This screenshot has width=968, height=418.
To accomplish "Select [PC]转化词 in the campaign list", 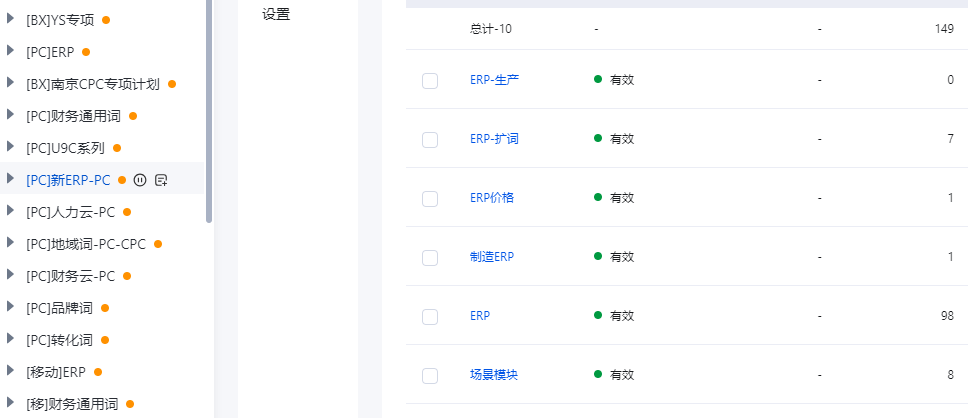I will click(59, 340).
